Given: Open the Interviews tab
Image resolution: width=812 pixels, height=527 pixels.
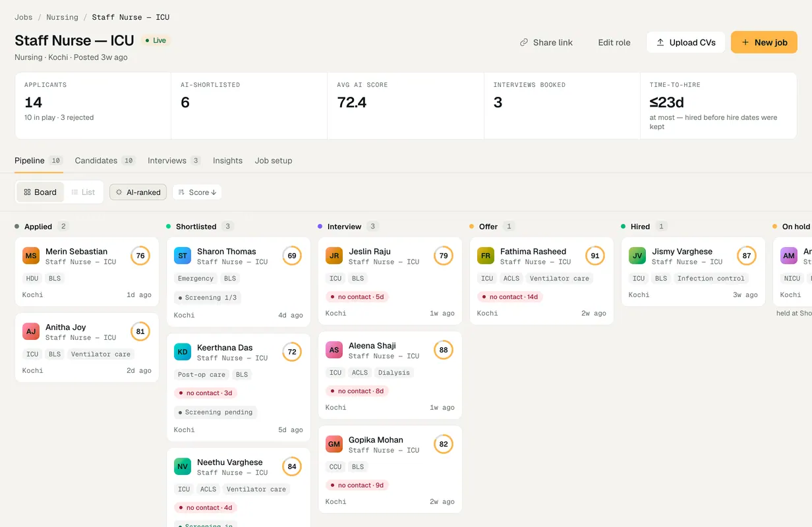Looking at the screenshot, I should [x=174, y=161].
